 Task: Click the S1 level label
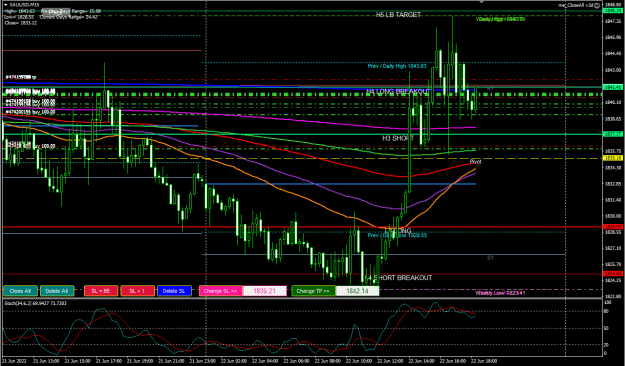pyautogui.click(x=490, y=258)
